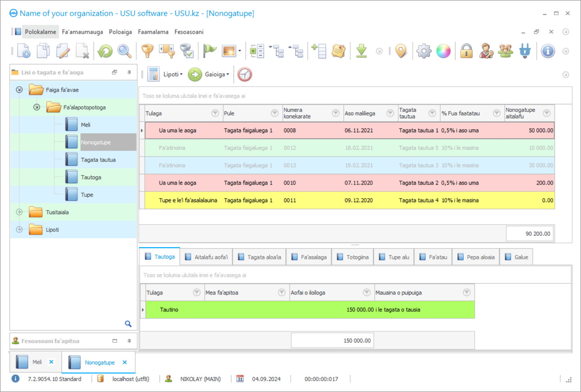Switch to the Tupe alu tab
The image size is (581, 392).
[394, 257]
